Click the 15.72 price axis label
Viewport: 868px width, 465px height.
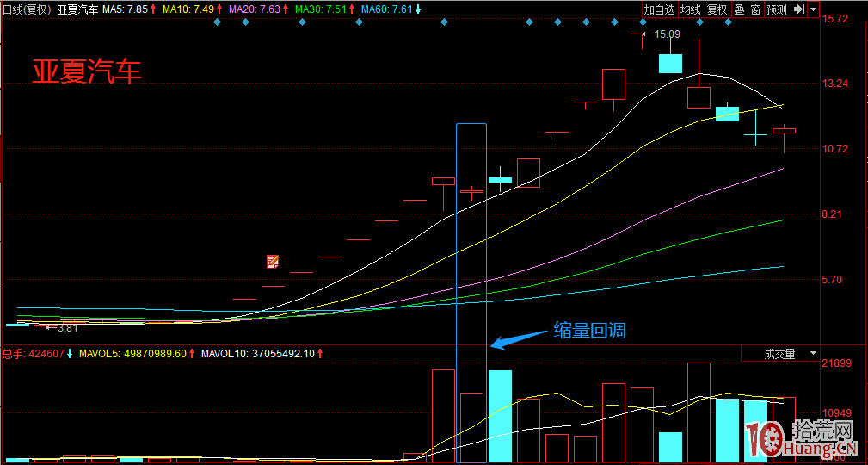tap(836, 19)
